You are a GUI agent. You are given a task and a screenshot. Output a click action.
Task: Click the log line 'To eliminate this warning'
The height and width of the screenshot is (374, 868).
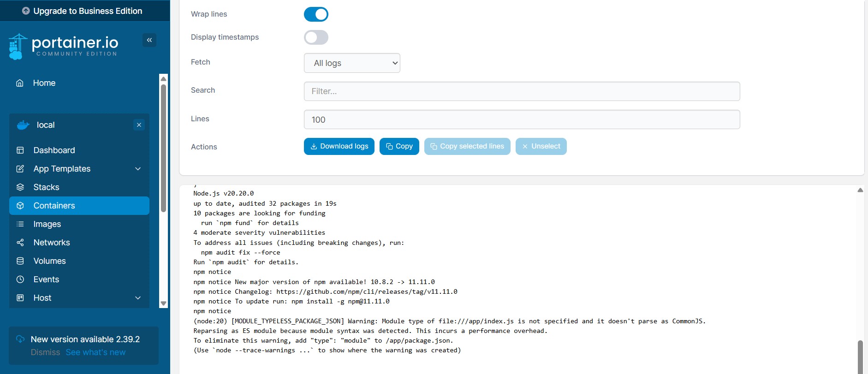(323, 341)
